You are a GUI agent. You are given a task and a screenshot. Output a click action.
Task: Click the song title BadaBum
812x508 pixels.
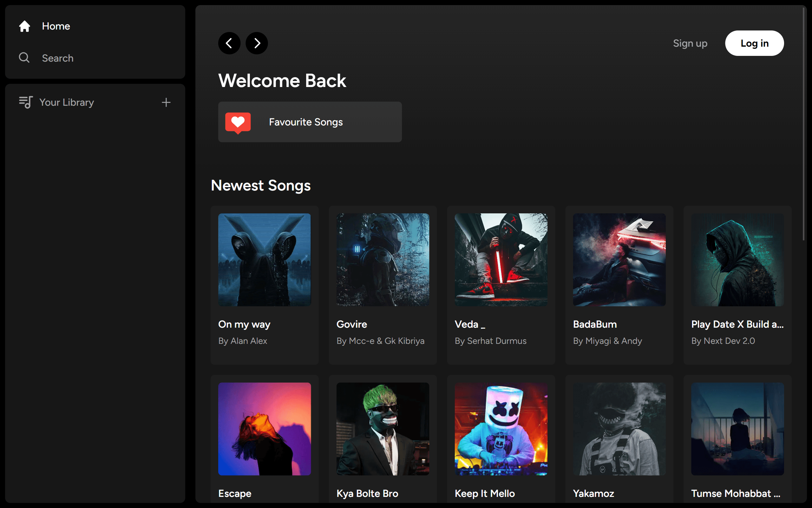tap(595, 324)
